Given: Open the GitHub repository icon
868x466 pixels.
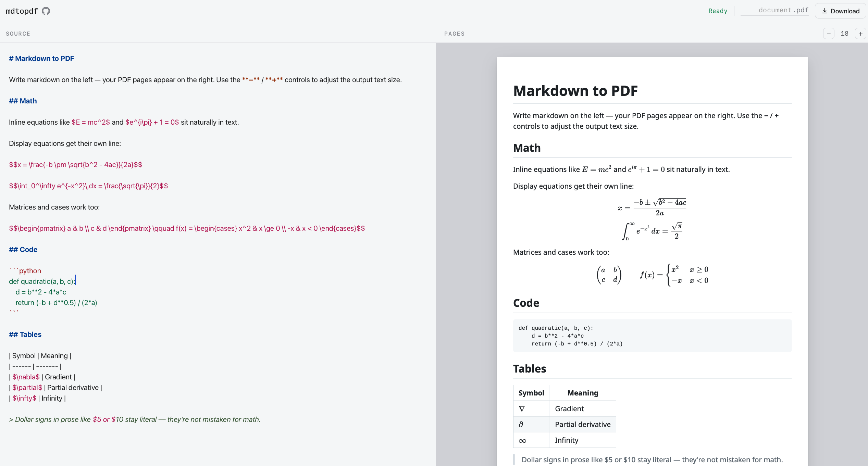Looking at the screenshot, I should point(46,11).
